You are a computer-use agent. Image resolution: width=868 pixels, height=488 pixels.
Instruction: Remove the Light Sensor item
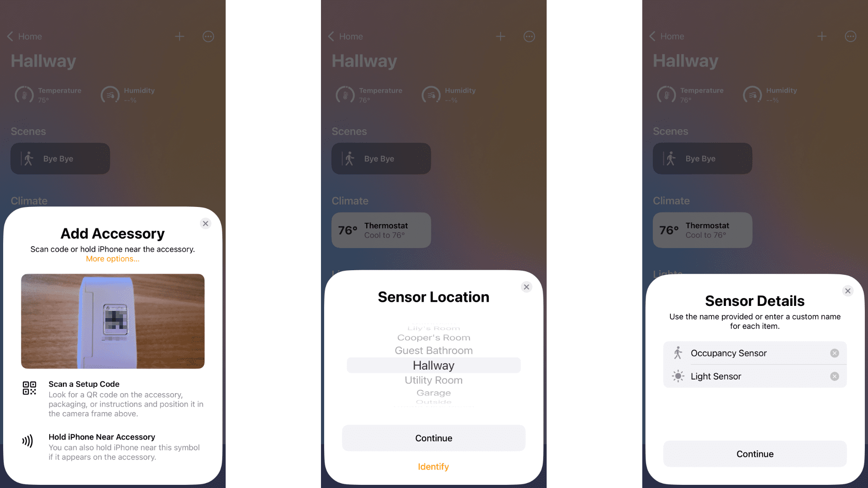click(x=836, y=376)
